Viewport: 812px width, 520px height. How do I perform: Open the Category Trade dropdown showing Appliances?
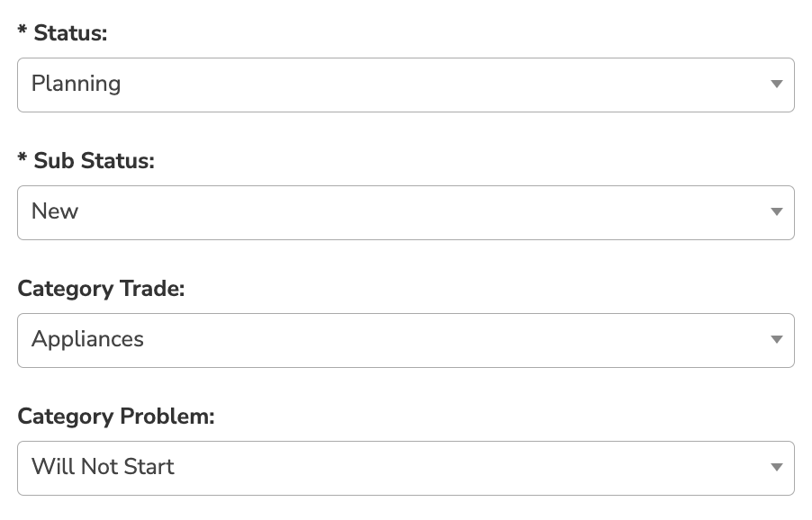[x=405, y=340]
